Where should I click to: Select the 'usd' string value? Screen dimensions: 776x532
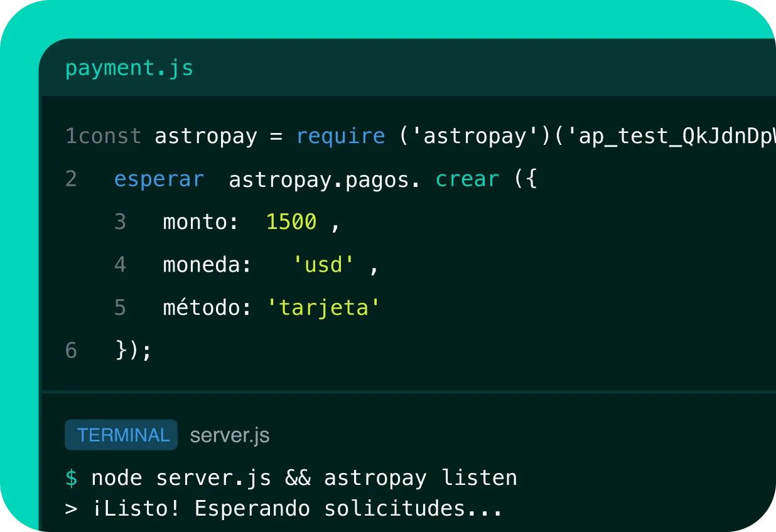[x=324, y=265]
